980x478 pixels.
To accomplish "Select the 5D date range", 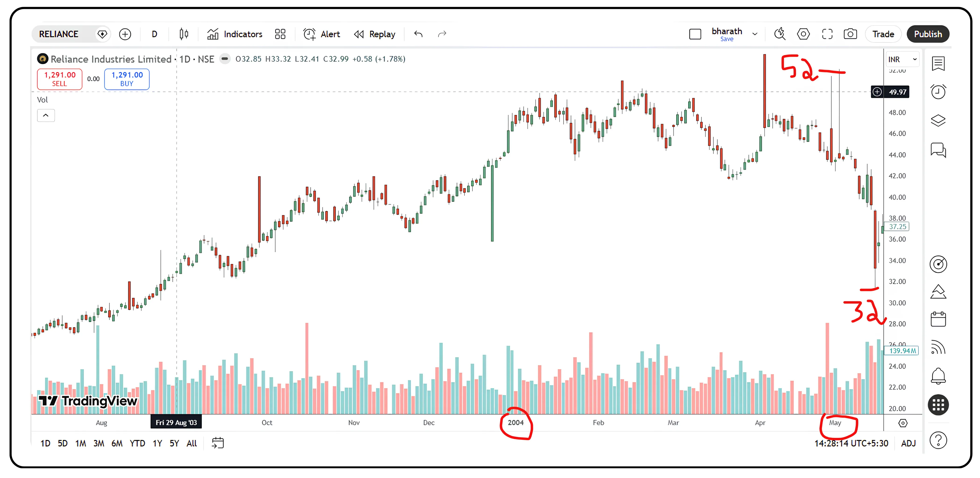I will (x=62, y=443).
